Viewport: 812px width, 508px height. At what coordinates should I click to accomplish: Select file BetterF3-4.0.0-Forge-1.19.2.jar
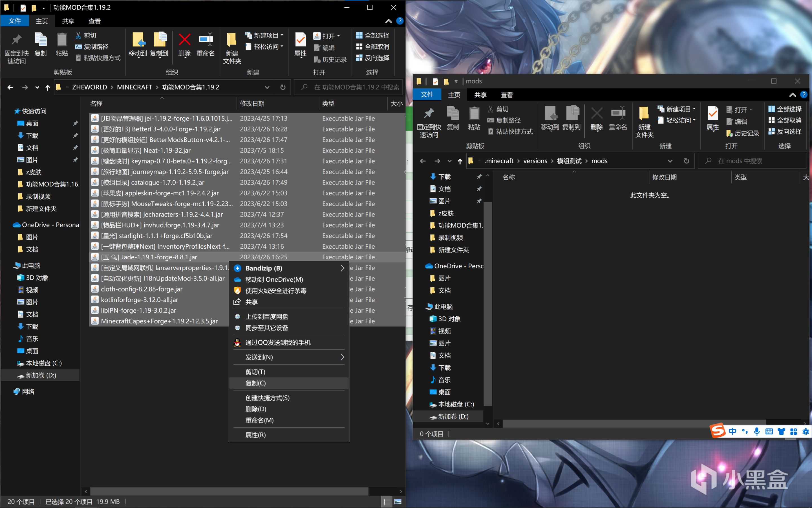click(247, 129)
